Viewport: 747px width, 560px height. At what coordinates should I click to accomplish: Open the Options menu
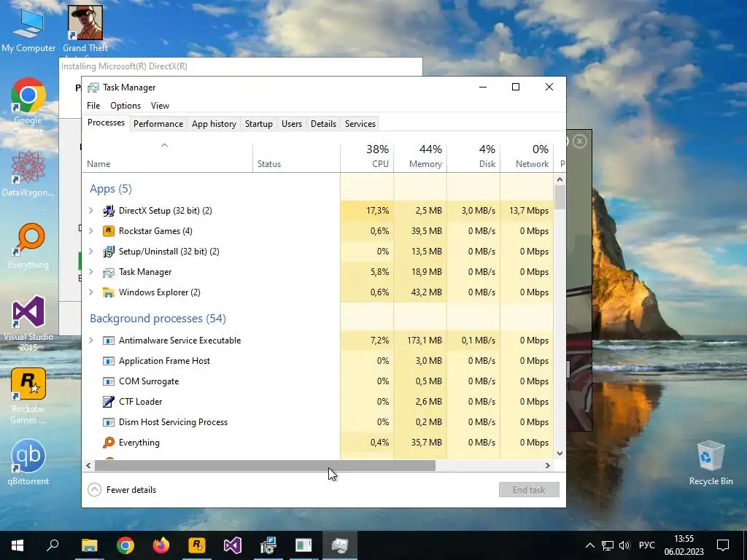click(x=125, y=106)
